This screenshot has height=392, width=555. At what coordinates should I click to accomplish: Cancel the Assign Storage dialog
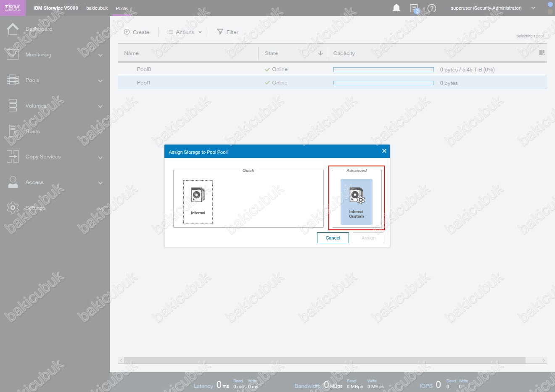(333, 238)
